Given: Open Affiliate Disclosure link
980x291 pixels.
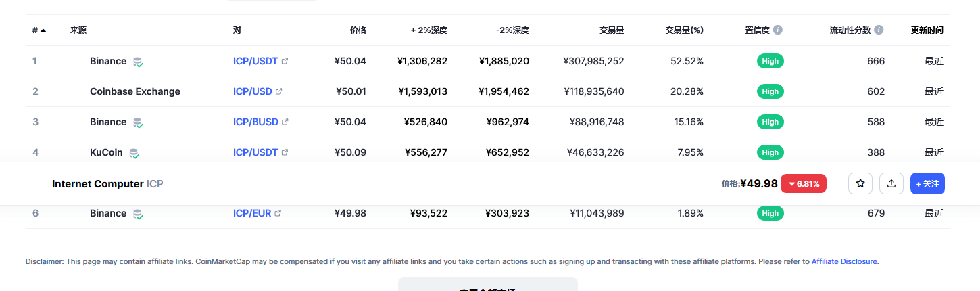Looking at the screenshot, I should (844, 261).
